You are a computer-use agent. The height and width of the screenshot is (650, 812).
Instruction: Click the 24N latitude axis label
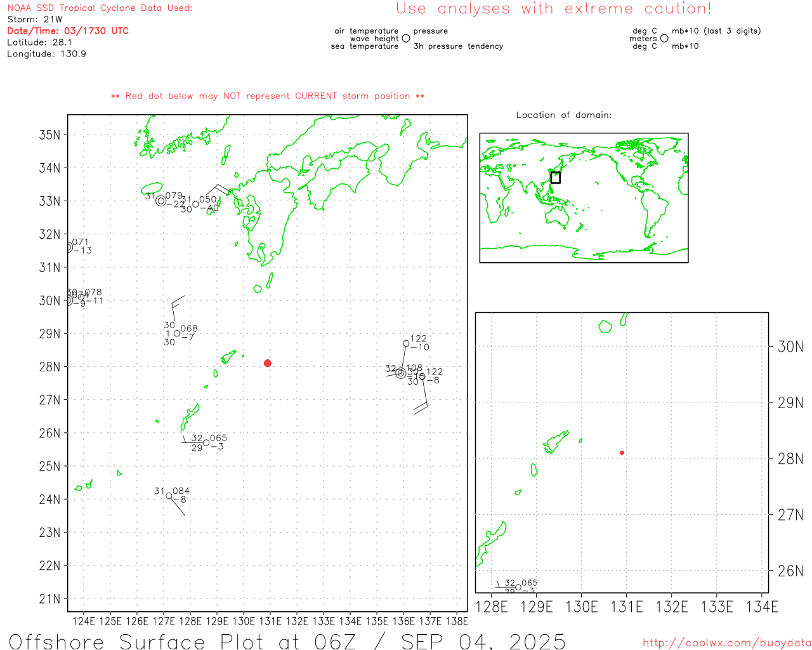[50, 500]
